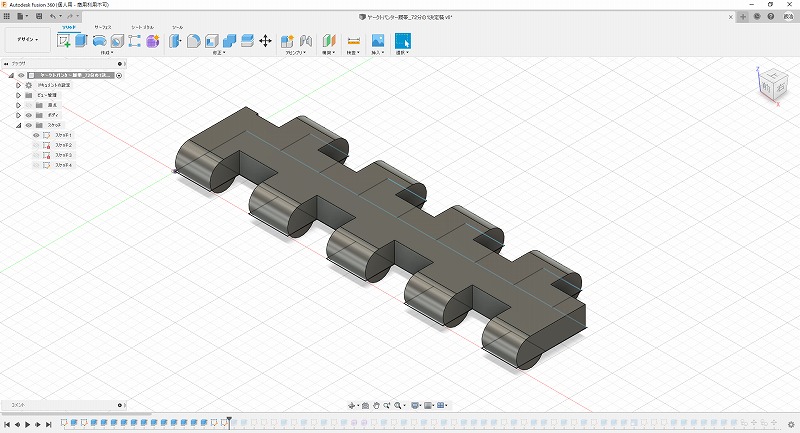Switch to the サーフェス tab
This screenshot has width=800, height=433.
pyautogui.click(x=102, y=27)
